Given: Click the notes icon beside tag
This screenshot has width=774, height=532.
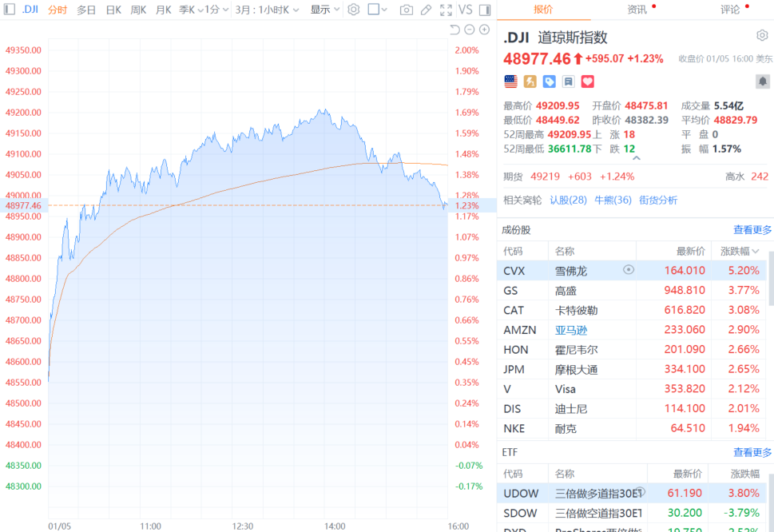Looking at the screenshot, I should point(568,81).
